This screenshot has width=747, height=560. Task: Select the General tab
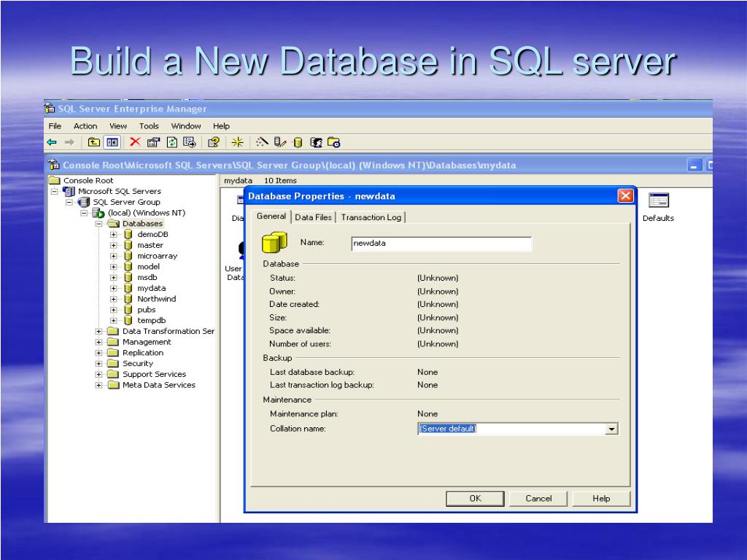coord(271,216)
